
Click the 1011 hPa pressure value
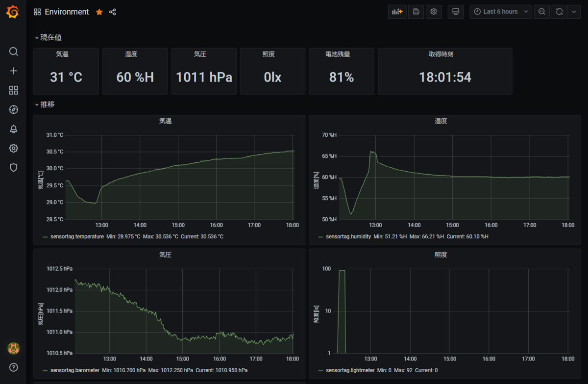(204, 77)
